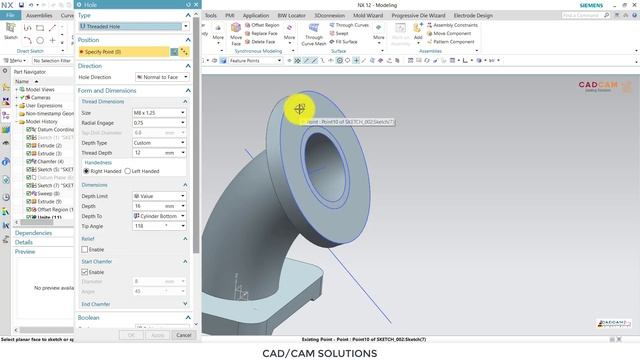Expand the End Chamfer section
640x360 pixels.
pos(185,304)
